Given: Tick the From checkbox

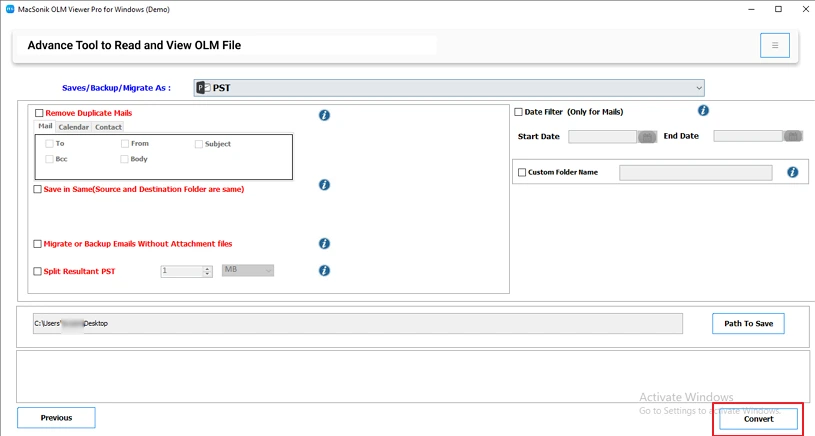Looking at the screenshot, I should coord(125,143).
